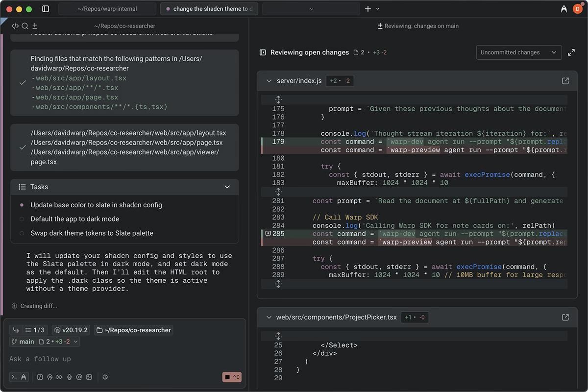Open server/index.js in the editor
Image resolution: width=588 pixels, height=392 pixels.
(565, 81)
